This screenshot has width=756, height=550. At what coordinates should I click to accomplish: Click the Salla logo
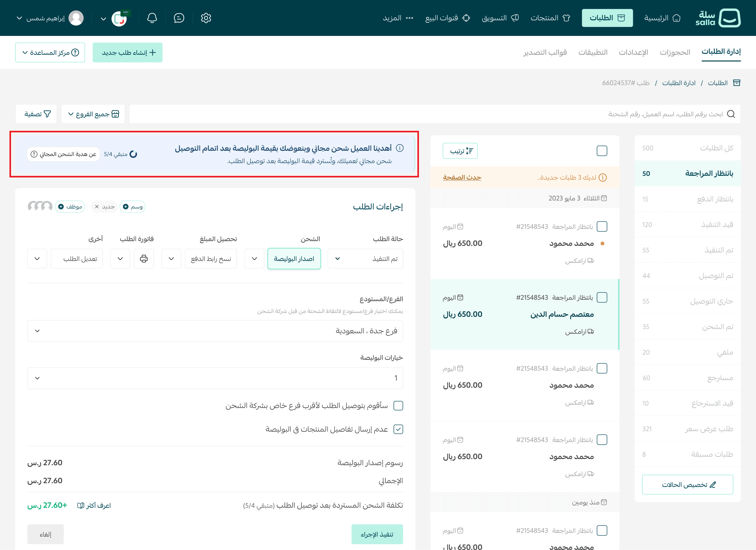[718, 18]
